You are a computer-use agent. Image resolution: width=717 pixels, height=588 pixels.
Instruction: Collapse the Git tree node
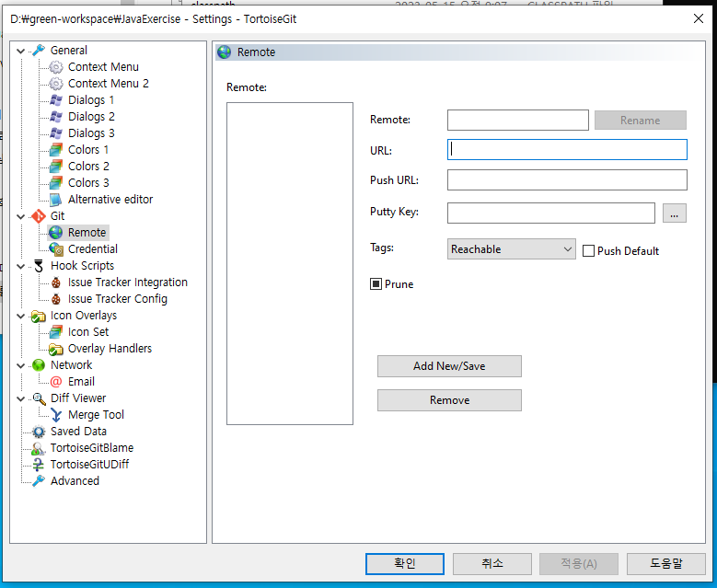tap(20, 216)
